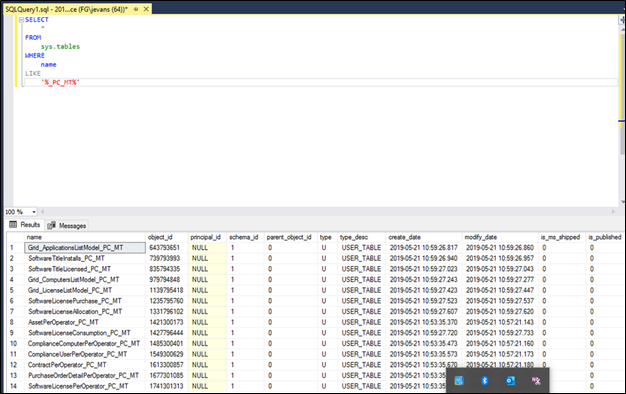Click the create_date column header
Screen dimensions: 626x394
pyautogui.click(x=424, y=237)
